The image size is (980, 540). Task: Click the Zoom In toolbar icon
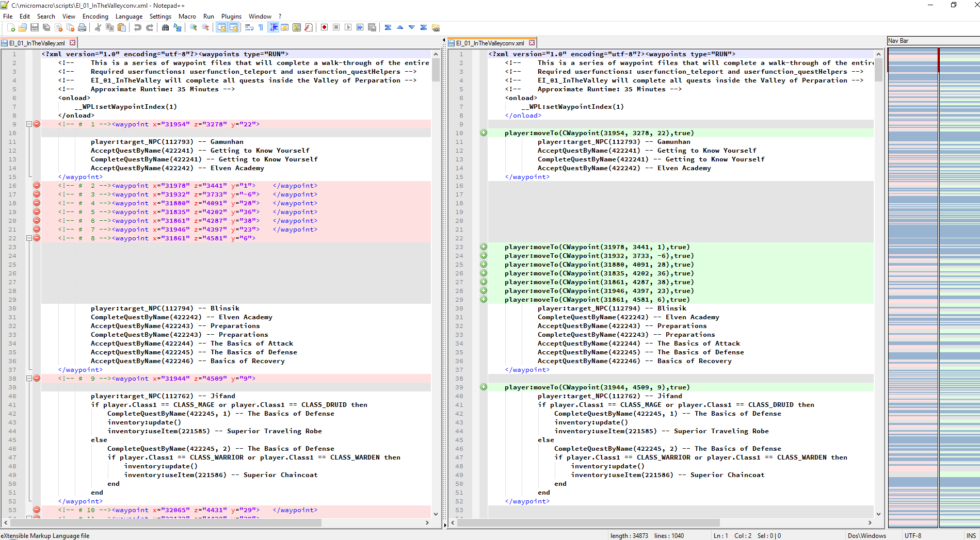coord(194,27)
